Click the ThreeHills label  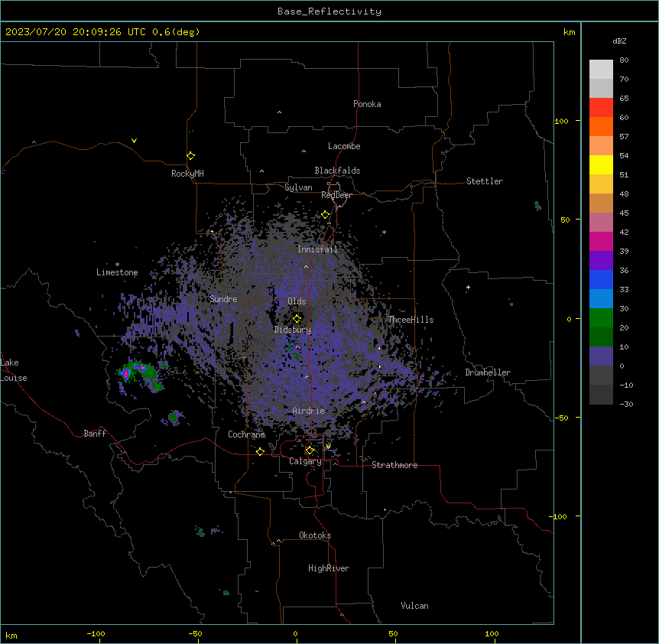pos(411,320)
